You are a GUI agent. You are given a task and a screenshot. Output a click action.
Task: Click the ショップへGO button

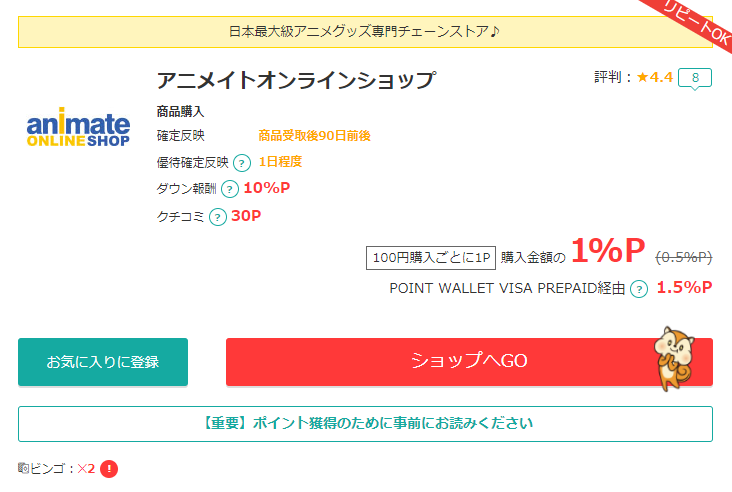pos(469,362)
